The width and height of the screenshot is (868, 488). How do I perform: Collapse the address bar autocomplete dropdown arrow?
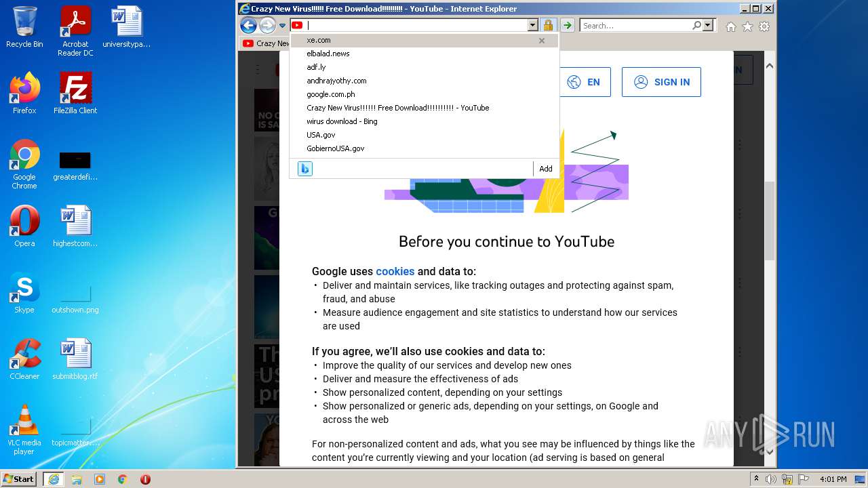pos(532,25)
